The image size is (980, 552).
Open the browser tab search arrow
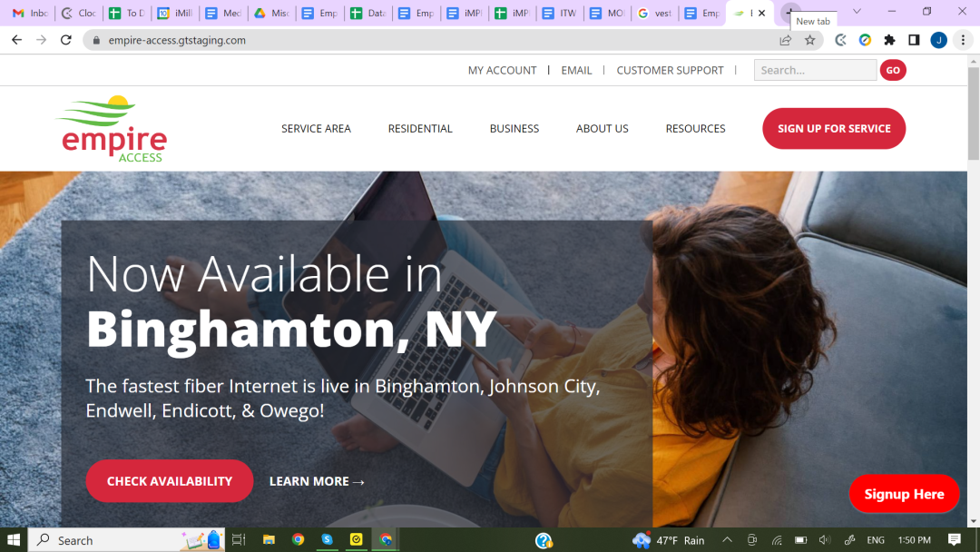click(857, 12)
